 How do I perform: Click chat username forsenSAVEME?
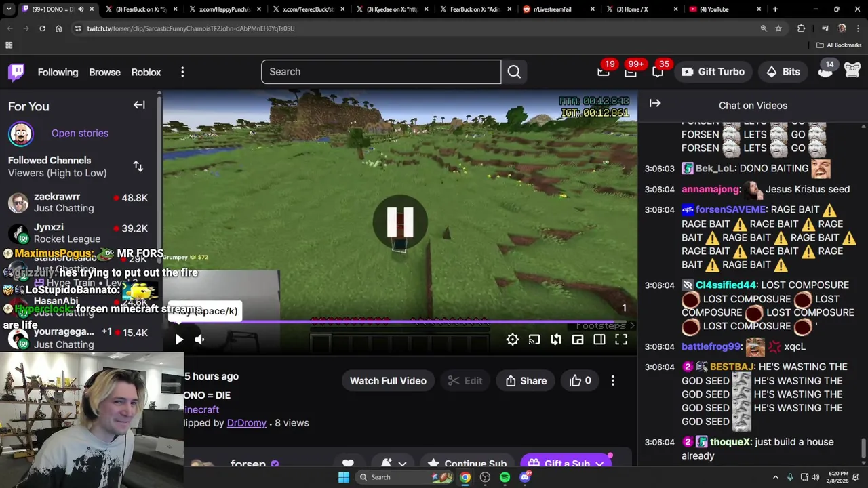730,209
